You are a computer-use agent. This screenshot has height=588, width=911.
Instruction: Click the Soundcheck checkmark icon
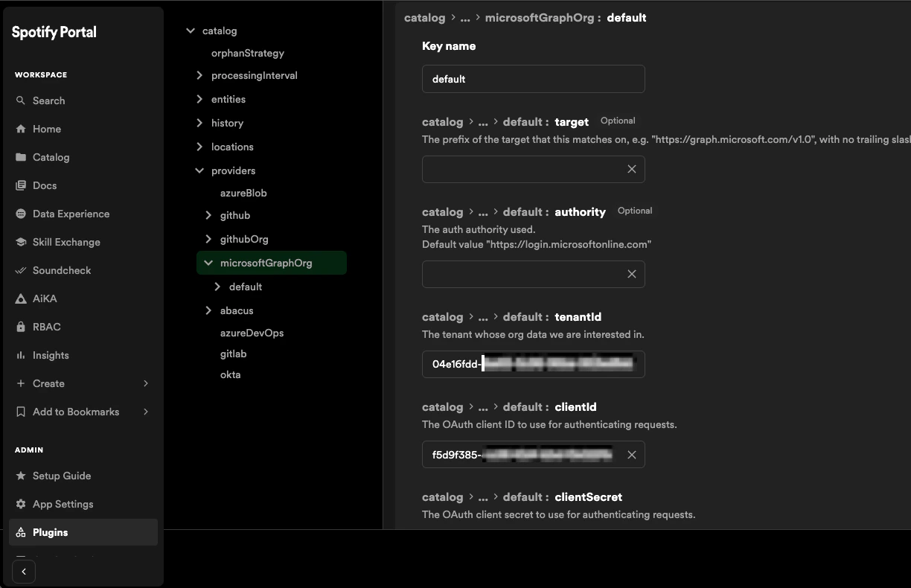tap(21, 270)
